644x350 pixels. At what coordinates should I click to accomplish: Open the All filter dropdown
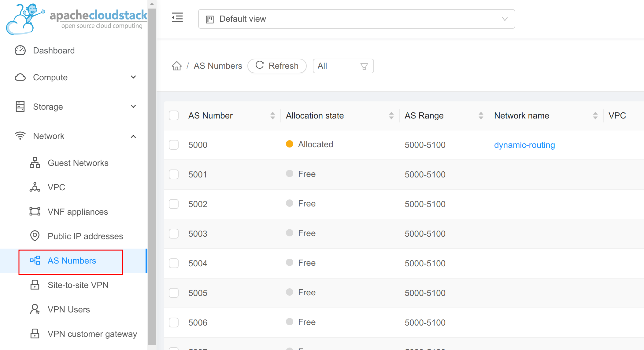click(343, 66)
